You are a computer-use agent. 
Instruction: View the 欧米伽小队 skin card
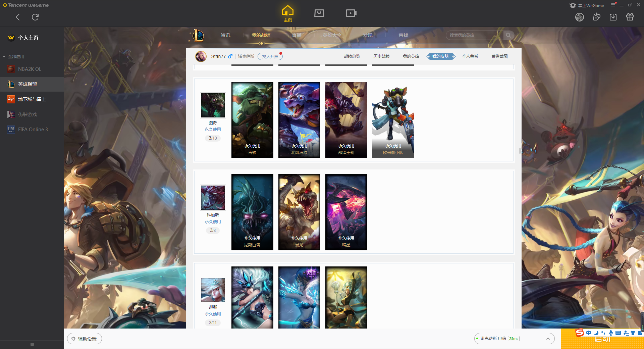(x=393, y=120)
